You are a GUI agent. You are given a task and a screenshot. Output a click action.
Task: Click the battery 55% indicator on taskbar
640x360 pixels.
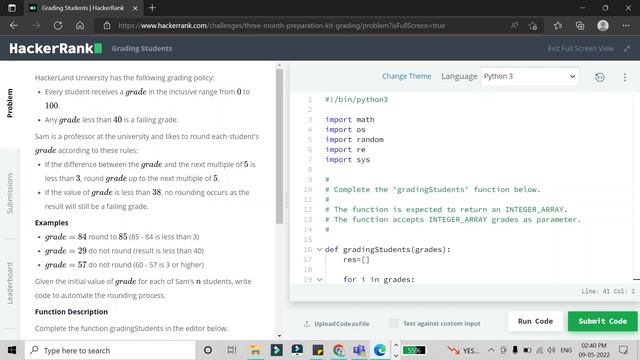(x=414, y=350)
